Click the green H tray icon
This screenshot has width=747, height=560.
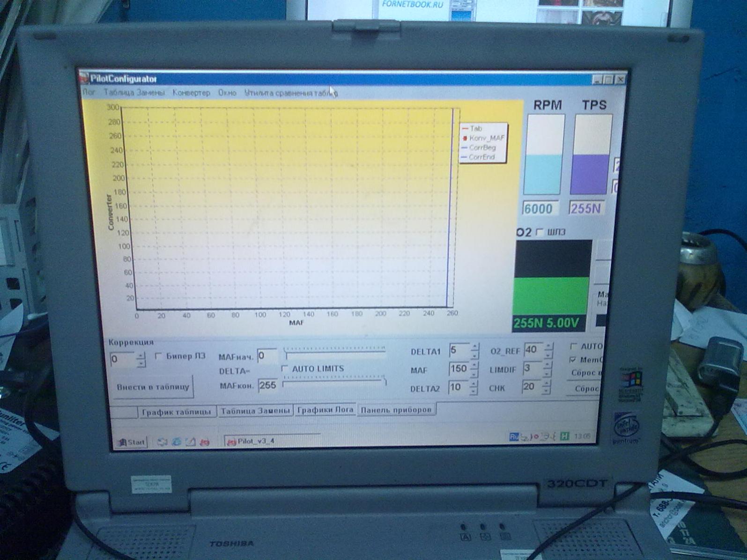point(564,436)
